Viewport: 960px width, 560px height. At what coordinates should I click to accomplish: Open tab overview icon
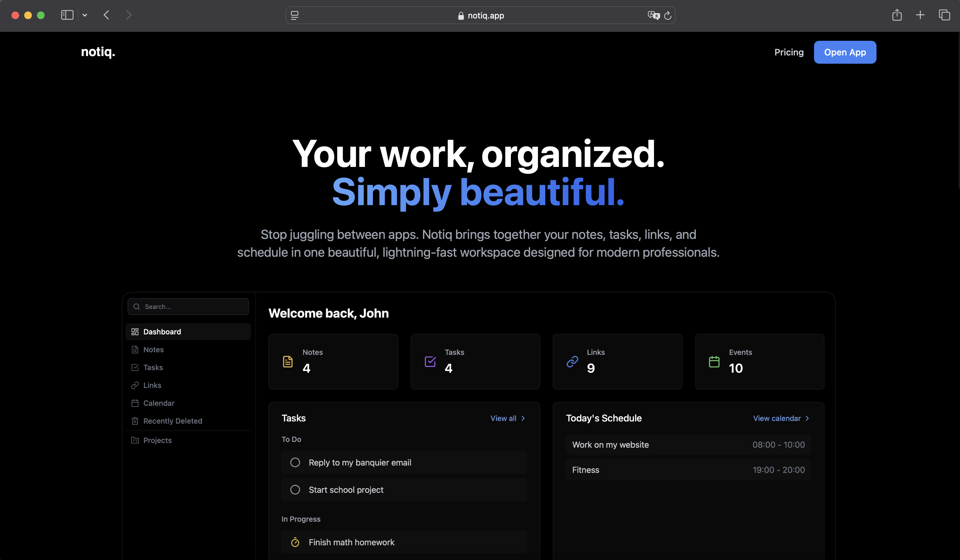pos(944,15)
